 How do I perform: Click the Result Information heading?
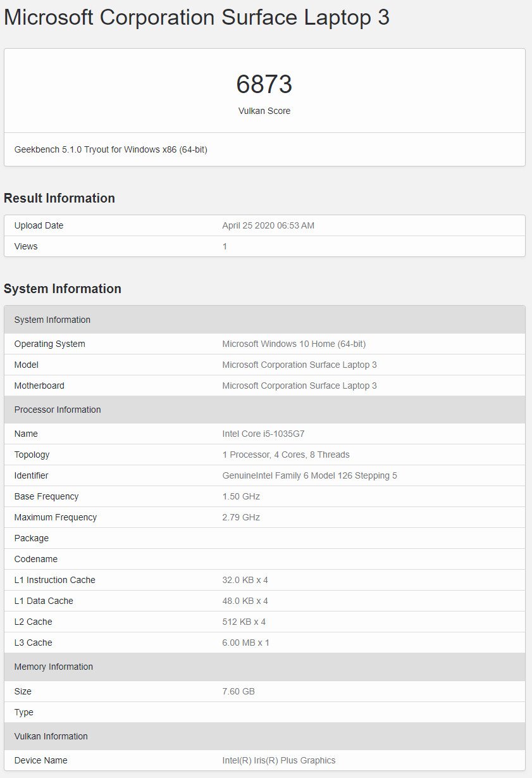[x=59, y=198]
